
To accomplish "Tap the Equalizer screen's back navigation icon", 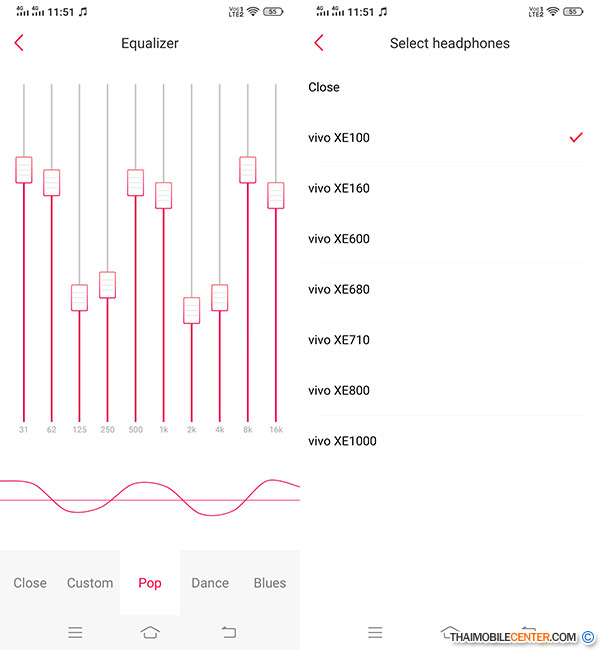I will [x=228, y=632].
